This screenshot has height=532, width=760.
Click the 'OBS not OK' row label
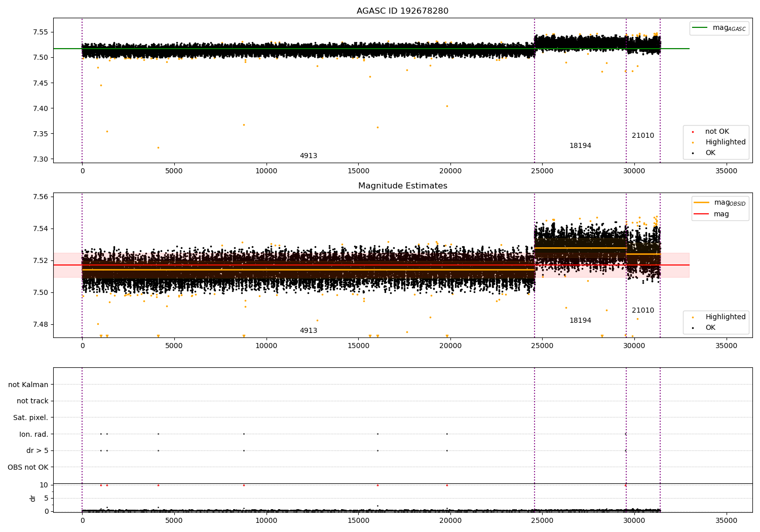[28, 468]
